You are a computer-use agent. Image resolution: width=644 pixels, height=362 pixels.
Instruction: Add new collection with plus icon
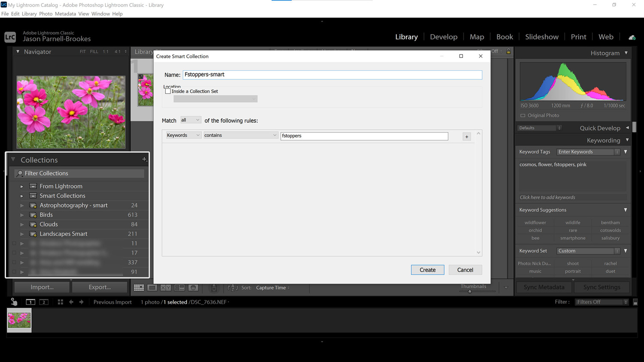(x=144, y=159)
